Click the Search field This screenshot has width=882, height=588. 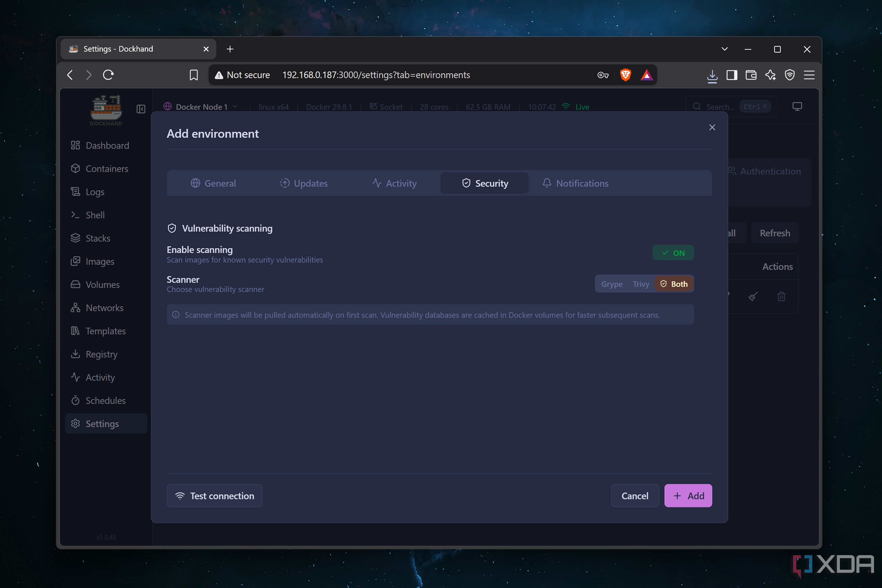click(x=731, y=107)
